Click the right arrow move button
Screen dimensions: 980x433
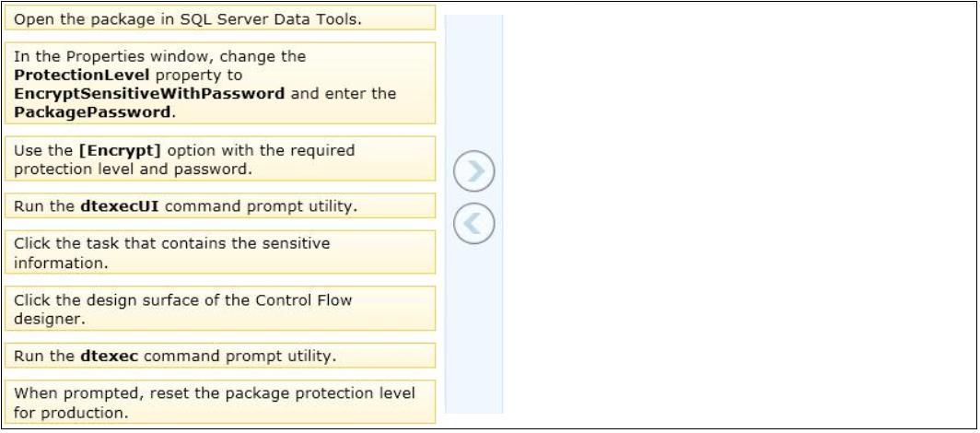[x=473, y=171]
